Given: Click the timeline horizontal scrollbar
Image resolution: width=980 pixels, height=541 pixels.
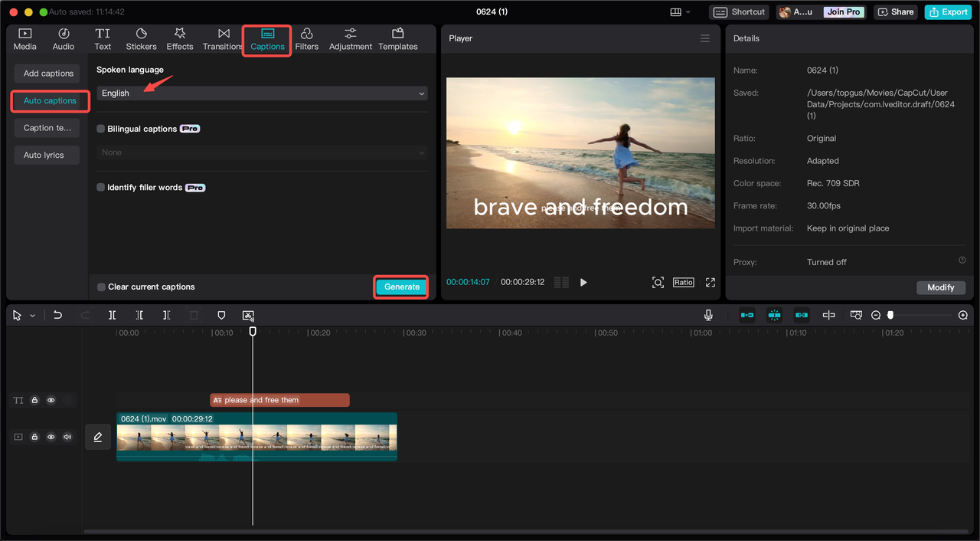Looking at the screenshot, I should pyautogui.click(x=525, y=530).
